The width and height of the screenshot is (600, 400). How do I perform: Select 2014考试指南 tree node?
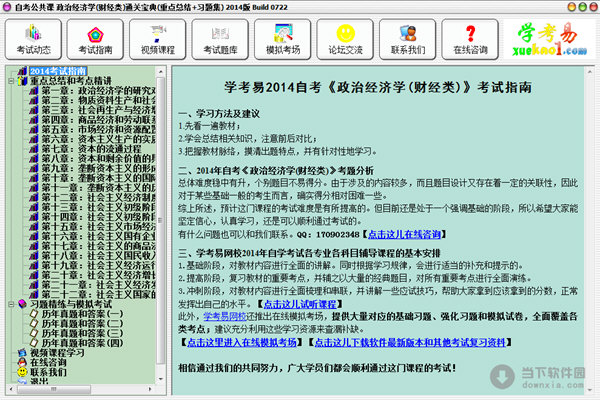click(58, 71)
